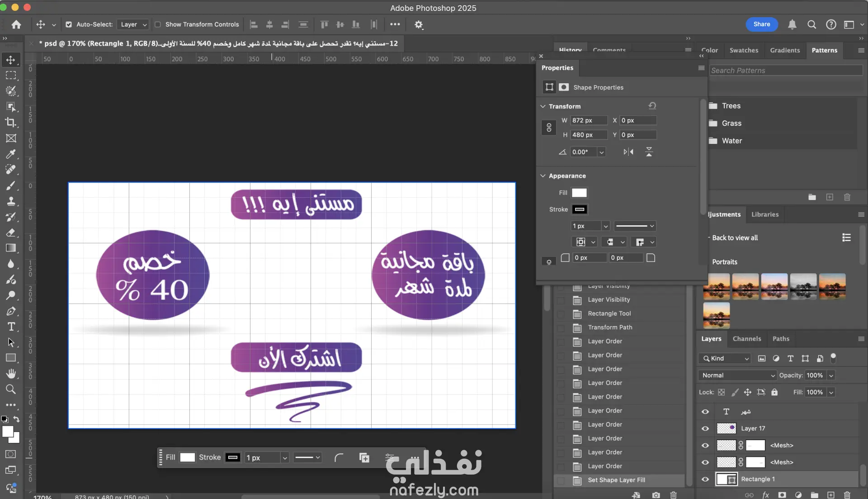The height and width of the screenshot is (499, 868).
Task: Hide the Layer 17 layer
Action: [x=705, y=428]
